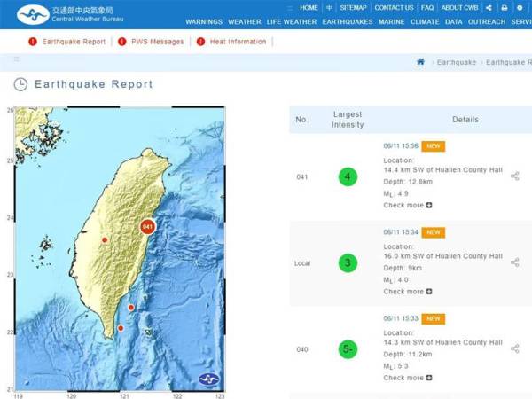Open the MARINE menu
This screenshot has width=532, height=399.
pyautogui.click(x=392, y=21)
